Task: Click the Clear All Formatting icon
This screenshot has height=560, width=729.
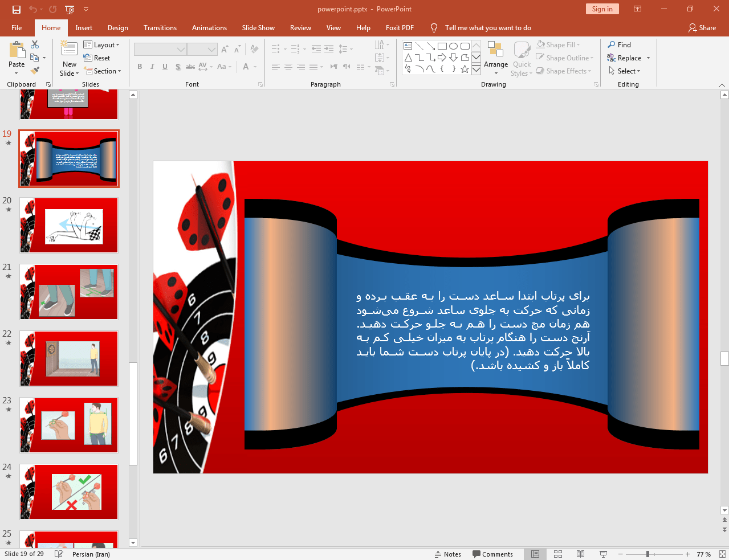Action: (254, 50)
